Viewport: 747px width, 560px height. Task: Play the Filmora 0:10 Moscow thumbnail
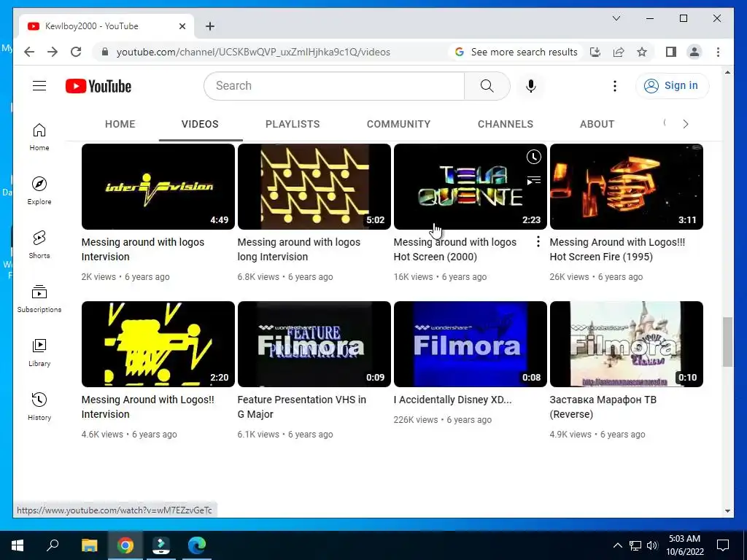[x=627, y=344]
